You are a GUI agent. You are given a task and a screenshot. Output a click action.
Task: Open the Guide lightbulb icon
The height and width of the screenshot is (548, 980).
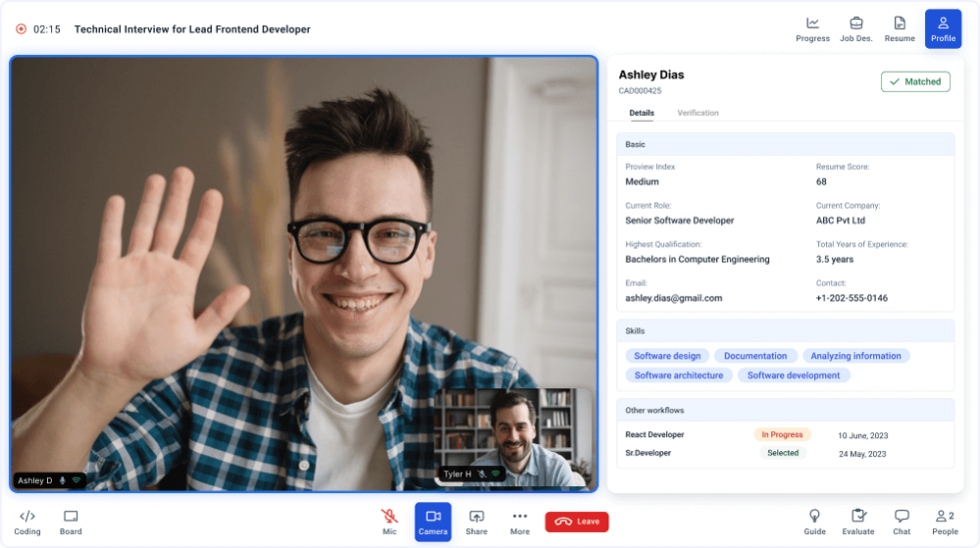point(814,522)
